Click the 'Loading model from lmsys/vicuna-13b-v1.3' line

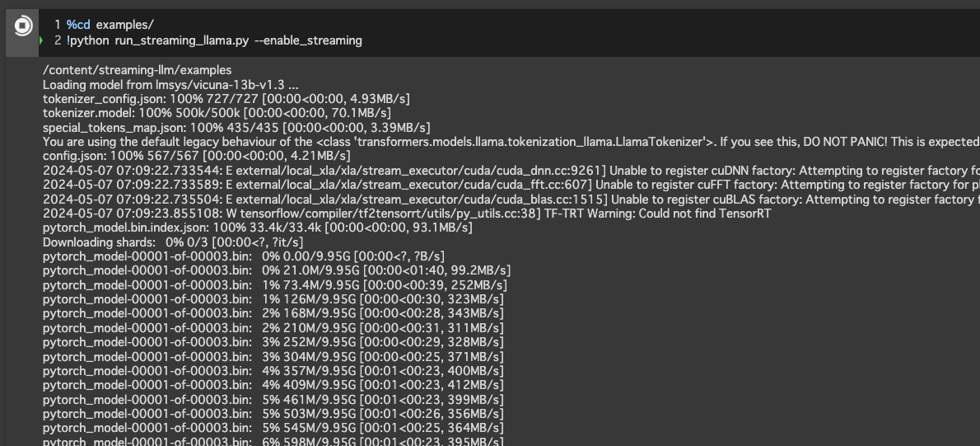coord(170,85)
